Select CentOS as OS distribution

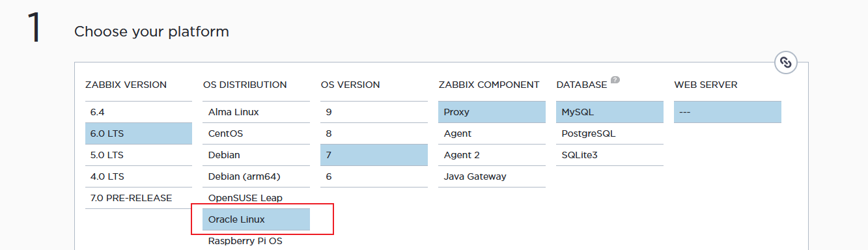[x=257, y=133]
